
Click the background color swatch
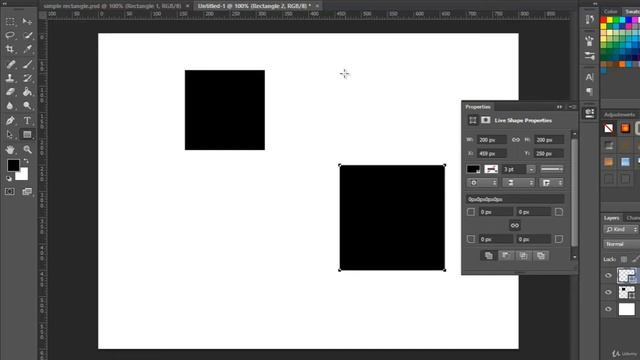click(23, 176)
